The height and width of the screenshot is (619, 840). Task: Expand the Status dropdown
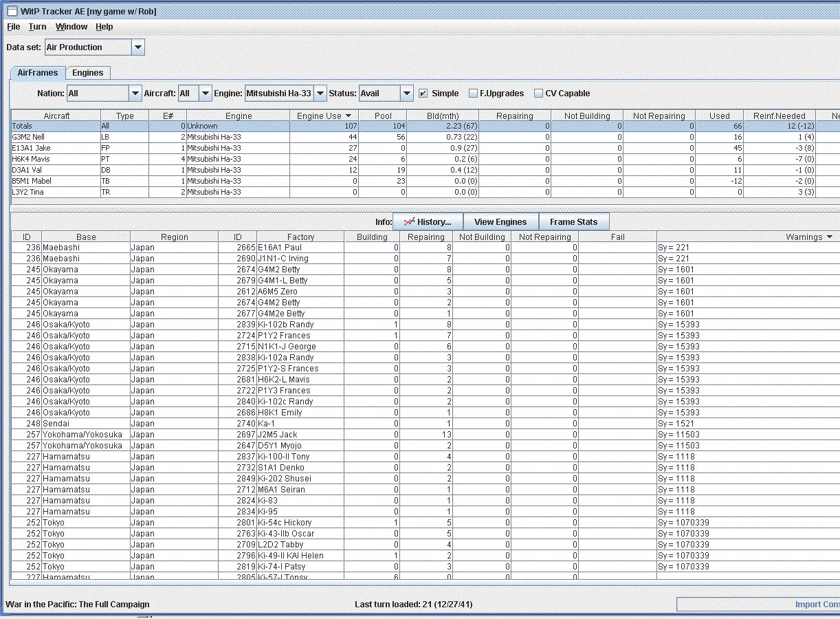[407, 94]
